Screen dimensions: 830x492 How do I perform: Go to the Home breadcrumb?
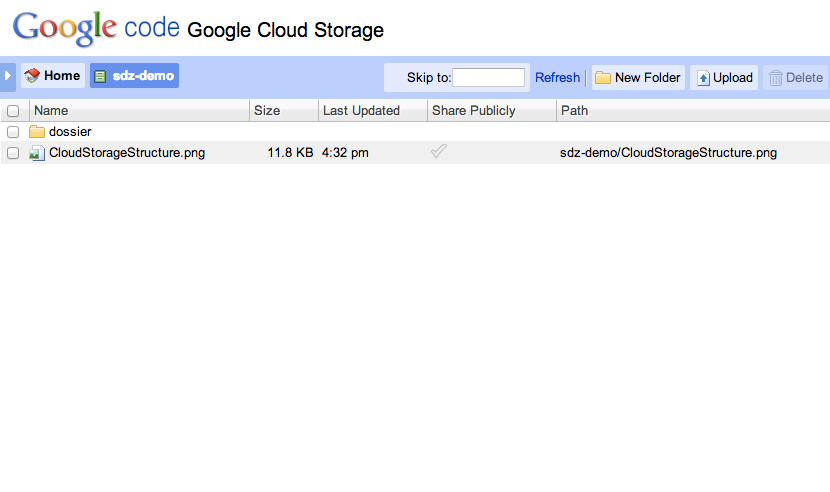coord(62,76)
